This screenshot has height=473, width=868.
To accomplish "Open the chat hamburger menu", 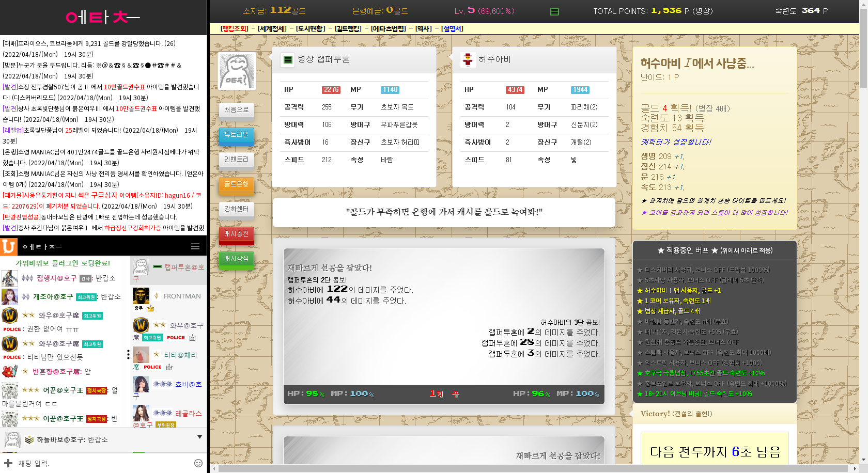I will point(195,246).
